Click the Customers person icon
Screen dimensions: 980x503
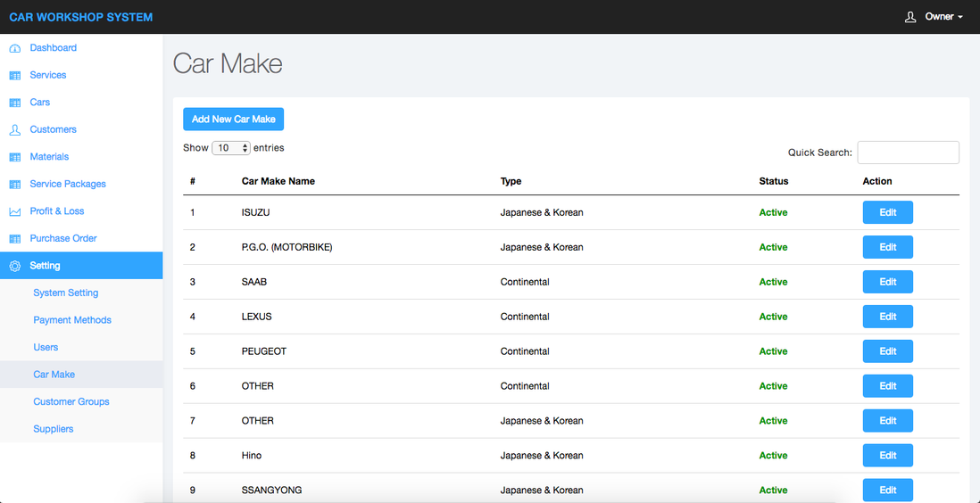coord(15,130)
